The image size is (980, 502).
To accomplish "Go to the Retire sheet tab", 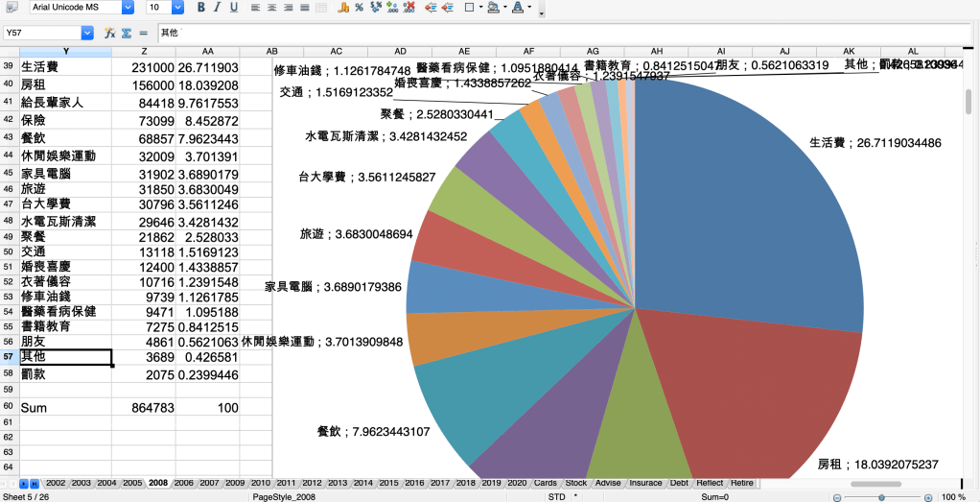I will click(x=741, y=482).
